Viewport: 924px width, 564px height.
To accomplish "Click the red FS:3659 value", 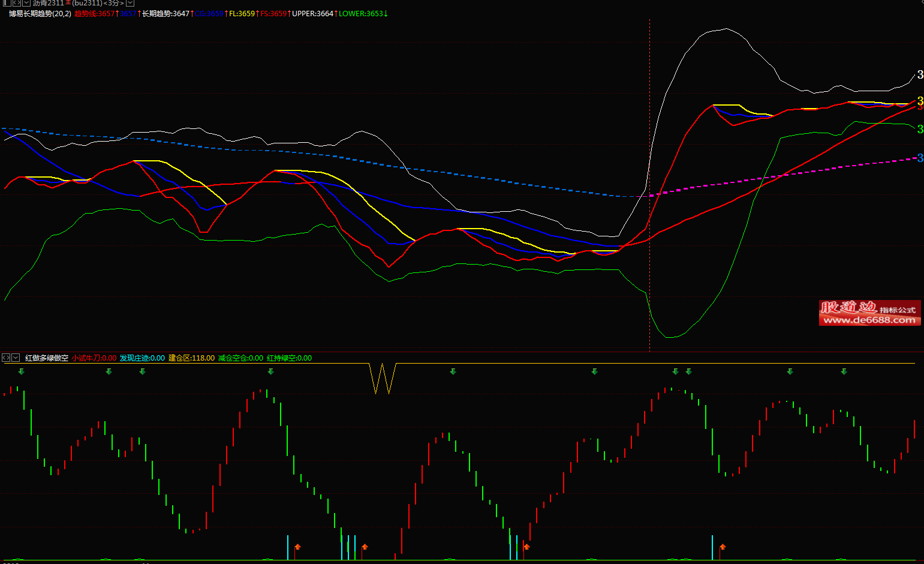I will pos(273,13).
